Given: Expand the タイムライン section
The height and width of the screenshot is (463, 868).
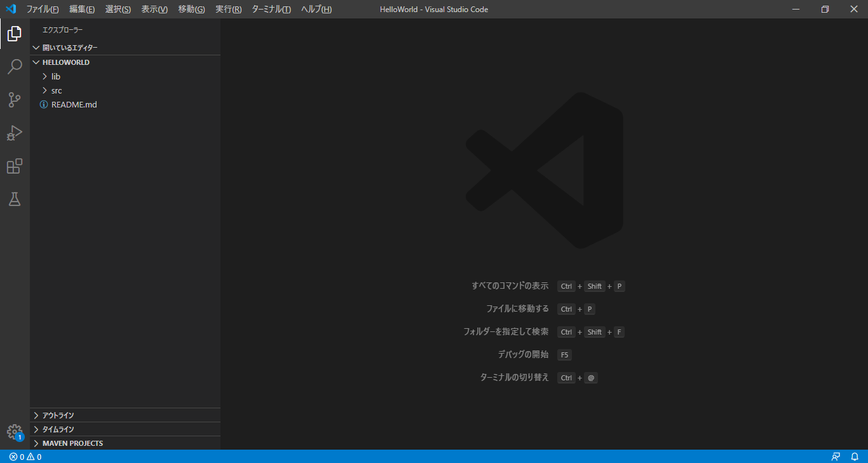Looking at the screenshot, I should tap(125, 429).
